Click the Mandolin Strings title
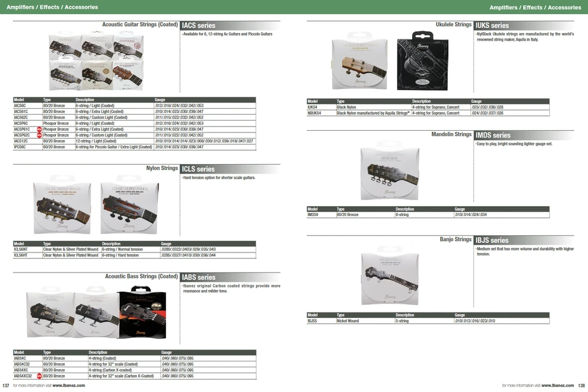 point(452,134)
